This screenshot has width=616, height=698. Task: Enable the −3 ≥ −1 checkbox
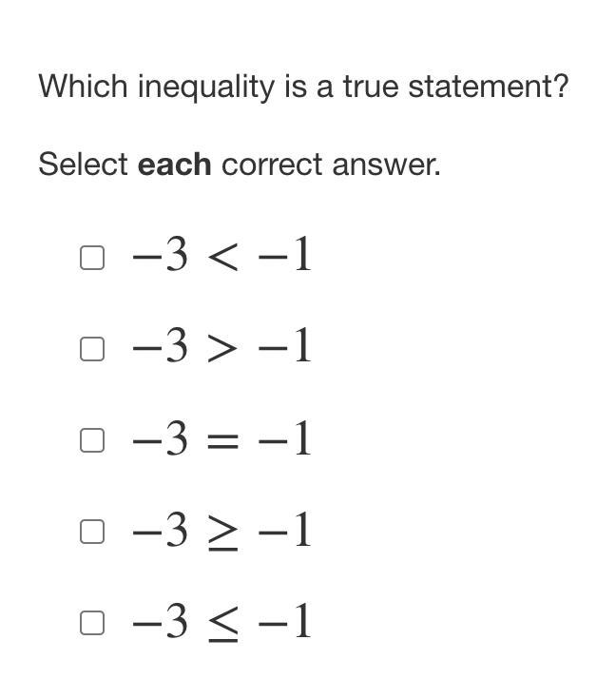click(92, 532)
